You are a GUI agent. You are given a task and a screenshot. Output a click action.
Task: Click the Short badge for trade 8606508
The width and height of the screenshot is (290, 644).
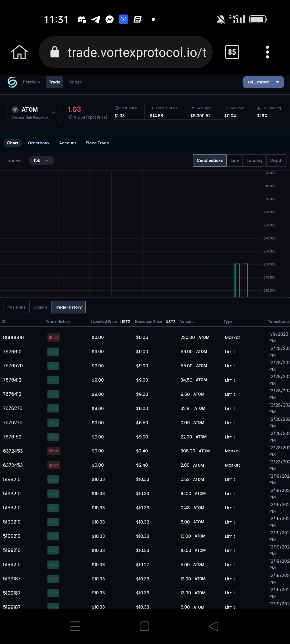(x=53, y=338)
